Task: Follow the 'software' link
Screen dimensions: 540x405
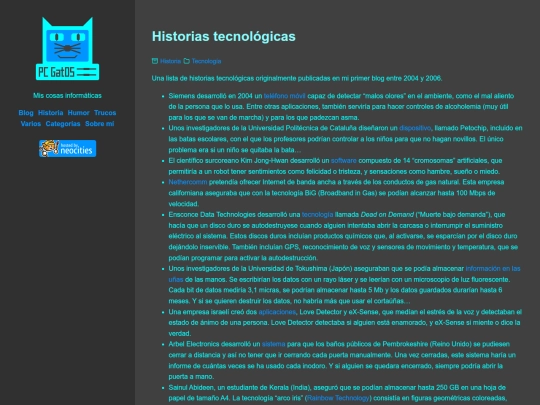Action: tap(344, 160)
